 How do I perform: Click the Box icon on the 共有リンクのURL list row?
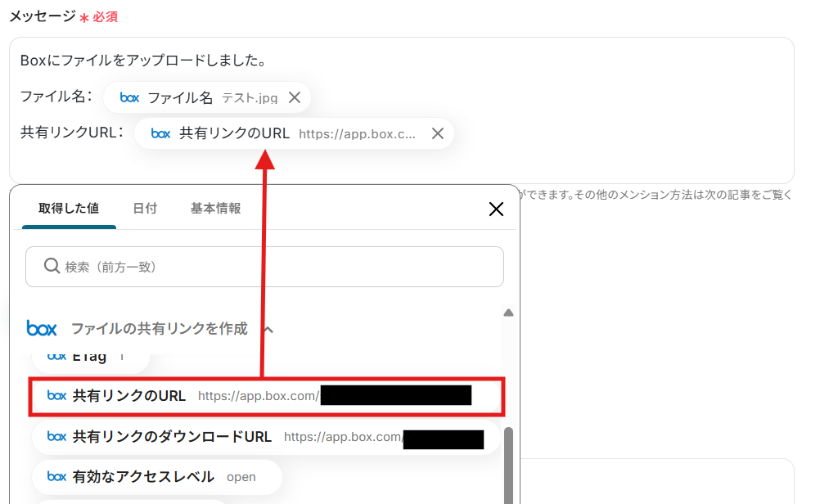(x=56, y=396)
